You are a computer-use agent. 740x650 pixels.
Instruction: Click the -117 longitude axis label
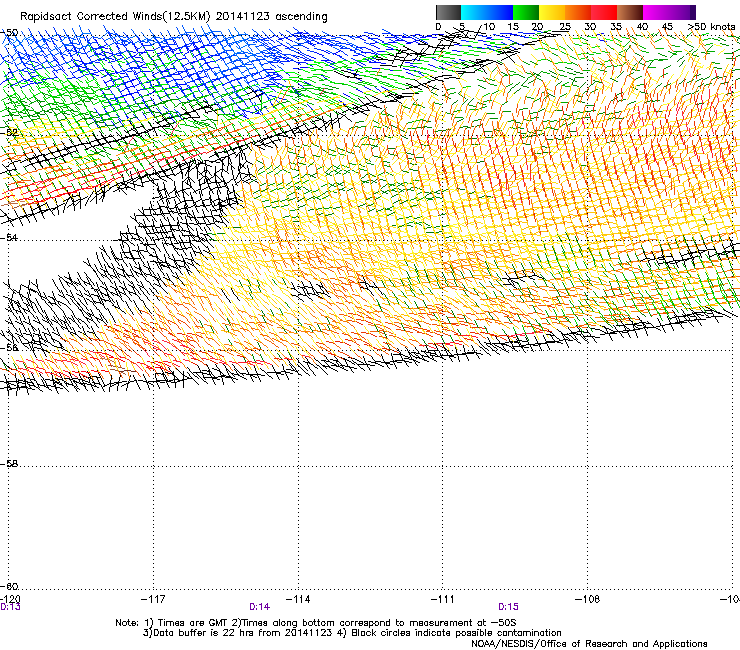(x=153, y=599)
